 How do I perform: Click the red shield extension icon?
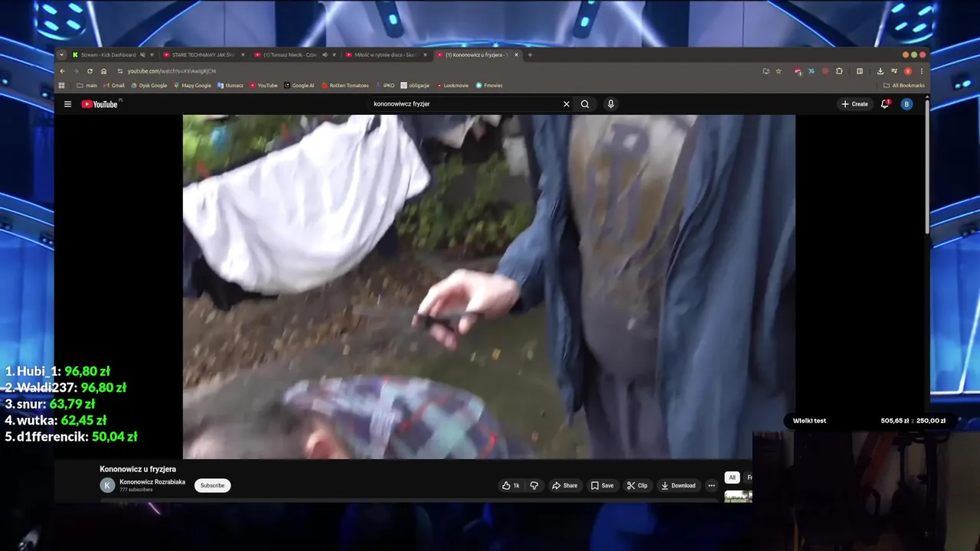pos(825,71)
